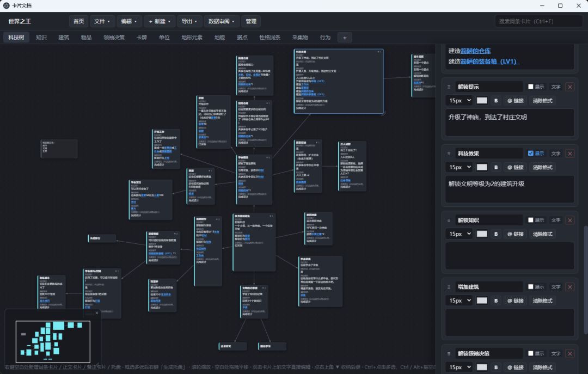Screen dimensions: 588x374
Task: Expand the 数据审阅 dropdown menu
Action: [x=221, y=21]
